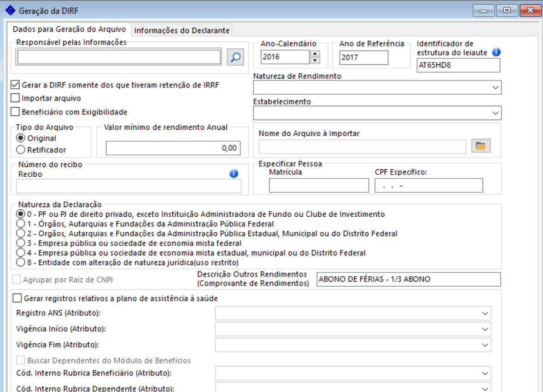This screenshot has width=543, height=392.
Task: Click the Ano de Referência field showing 2017
Action: (x=364, y=58)
